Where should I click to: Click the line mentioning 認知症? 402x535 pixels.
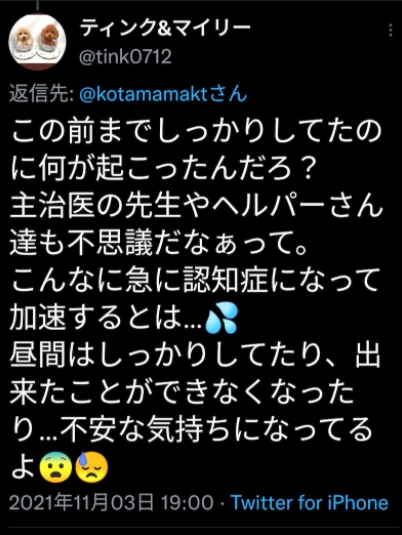click(195, 281)
